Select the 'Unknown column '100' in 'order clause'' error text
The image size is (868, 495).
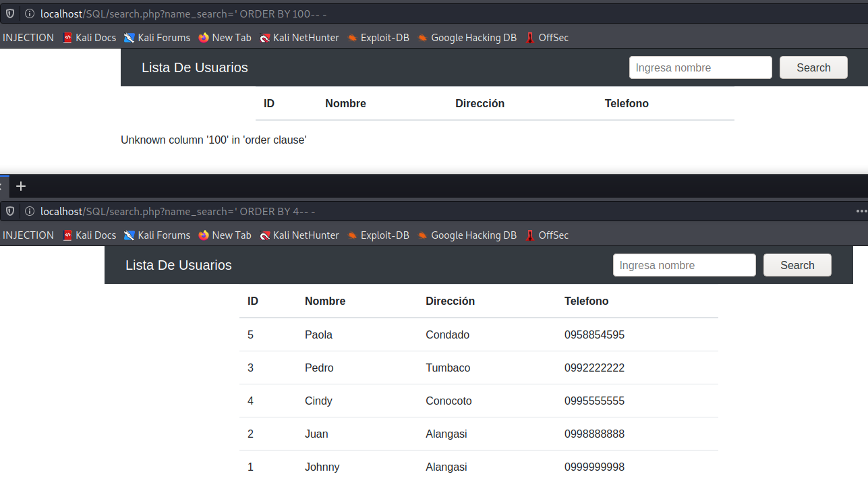[x=214, y=140]
